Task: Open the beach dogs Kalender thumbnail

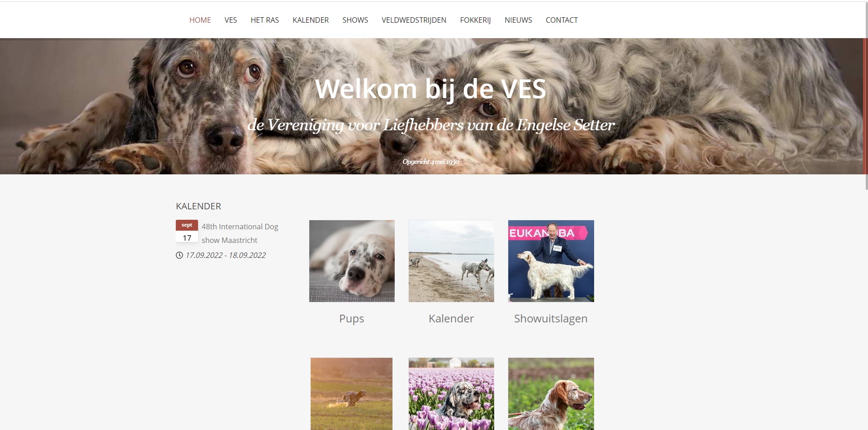Action: tap(451, 261)
